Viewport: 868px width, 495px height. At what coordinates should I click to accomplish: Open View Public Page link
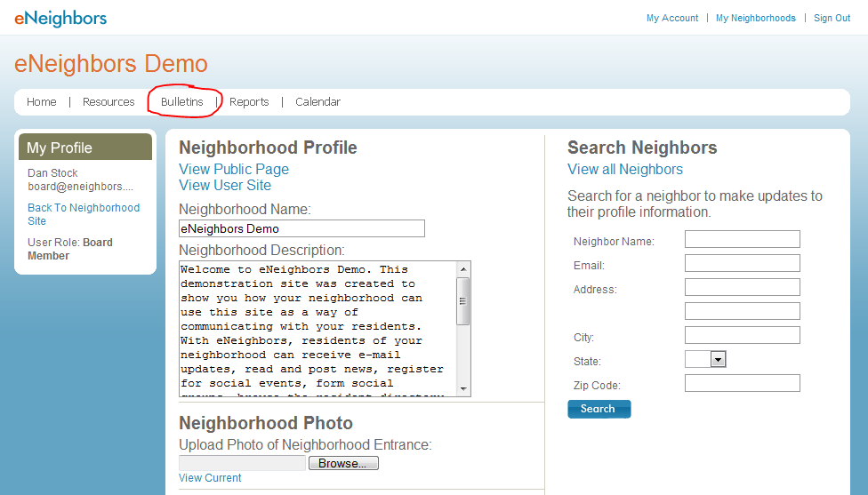coord(234,169)
